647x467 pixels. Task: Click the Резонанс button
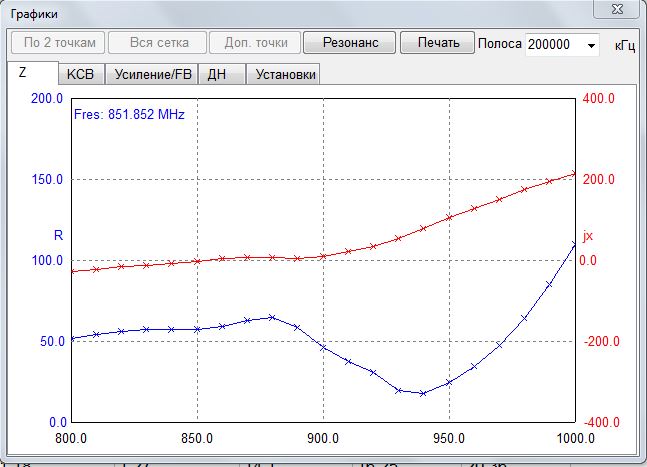349,42
